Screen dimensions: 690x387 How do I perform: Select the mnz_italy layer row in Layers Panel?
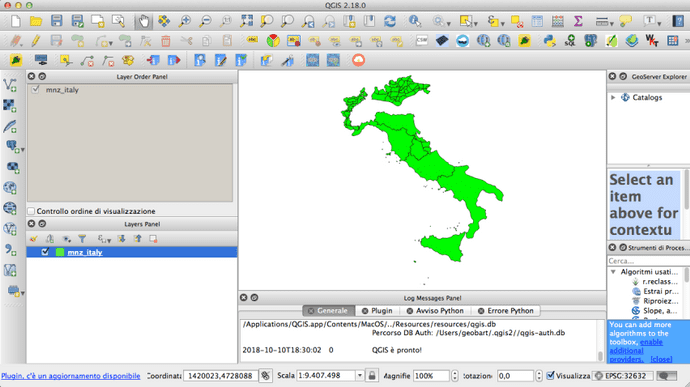132,252
